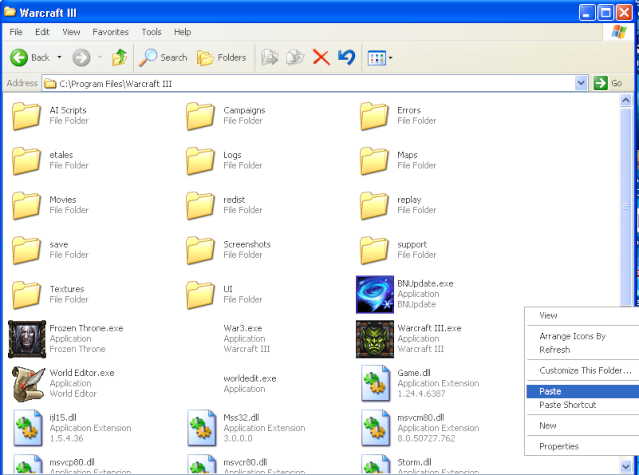Image resolution: width=639 pixels, height=475 pixels.
Task: Select the ijl15.dll file icon
Action: pos(27,428)
